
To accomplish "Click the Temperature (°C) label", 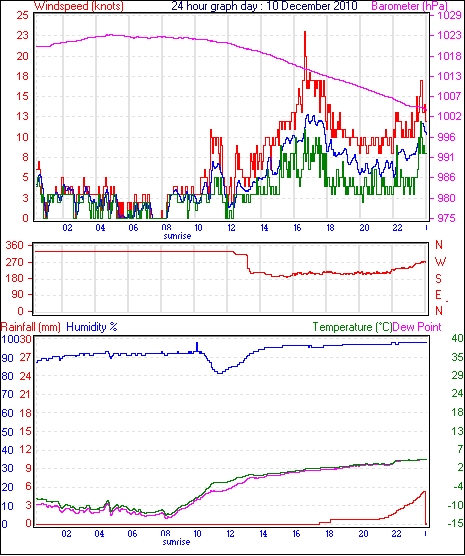I will (x=352, y=327).
